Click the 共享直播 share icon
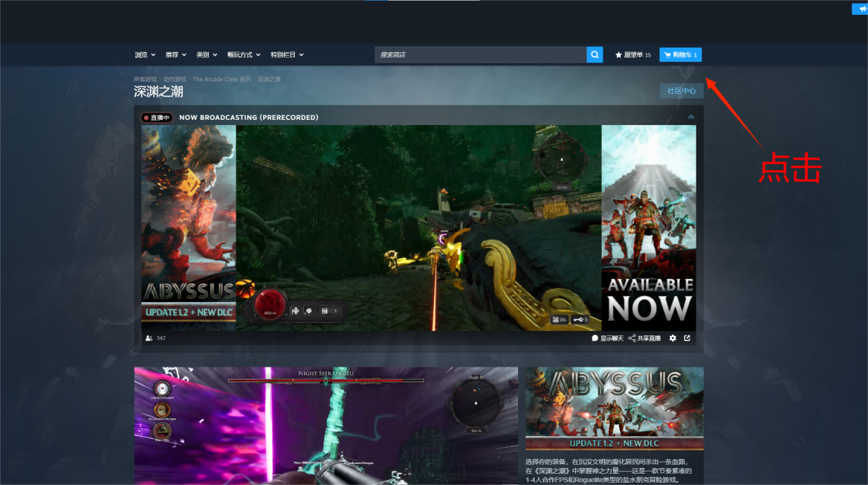This screenshot has height=485, width=868. 632,338
